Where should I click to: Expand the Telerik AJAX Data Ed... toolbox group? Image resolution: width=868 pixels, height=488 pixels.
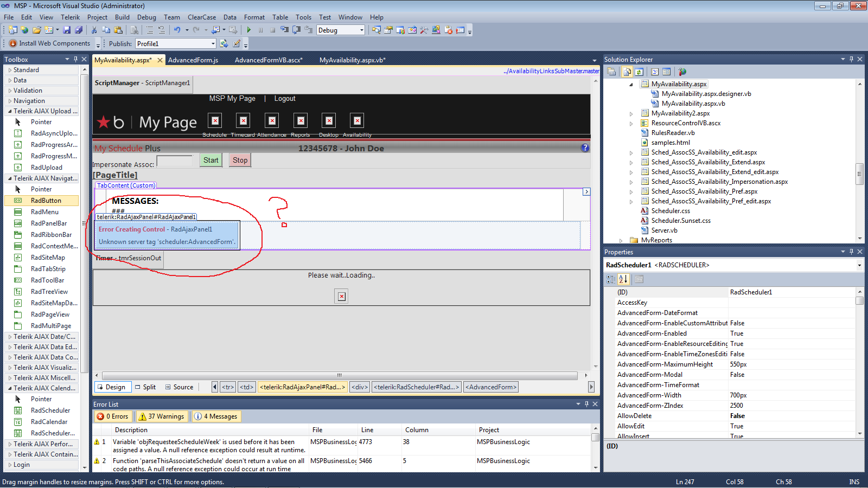(42, 347)
